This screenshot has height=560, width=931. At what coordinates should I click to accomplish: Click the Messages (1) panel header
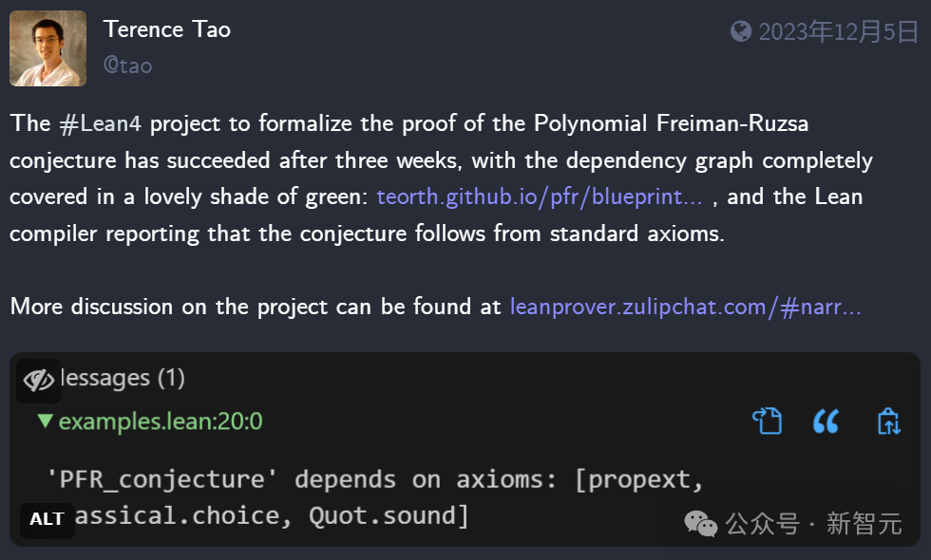(x=123, y=378)
